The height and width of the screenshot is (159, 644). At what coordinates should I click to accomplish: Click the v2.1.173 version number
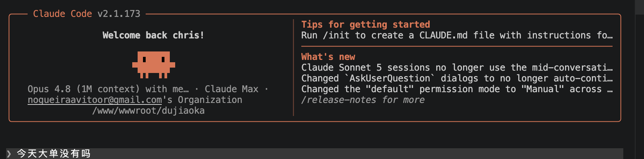119,14
